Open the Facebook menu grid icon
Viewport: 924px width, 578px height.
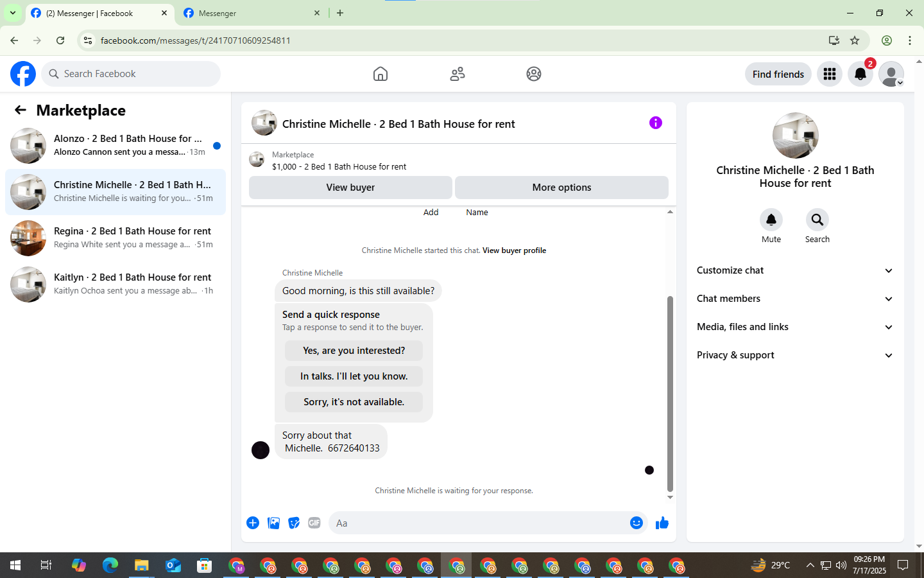830,74
